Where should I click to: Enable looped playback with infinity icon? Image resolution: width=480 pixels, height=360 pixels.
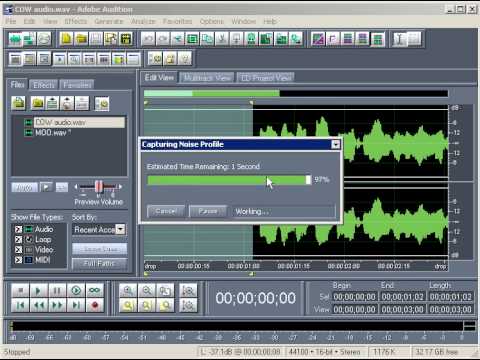pyautogui.click(x=95, y=291)
